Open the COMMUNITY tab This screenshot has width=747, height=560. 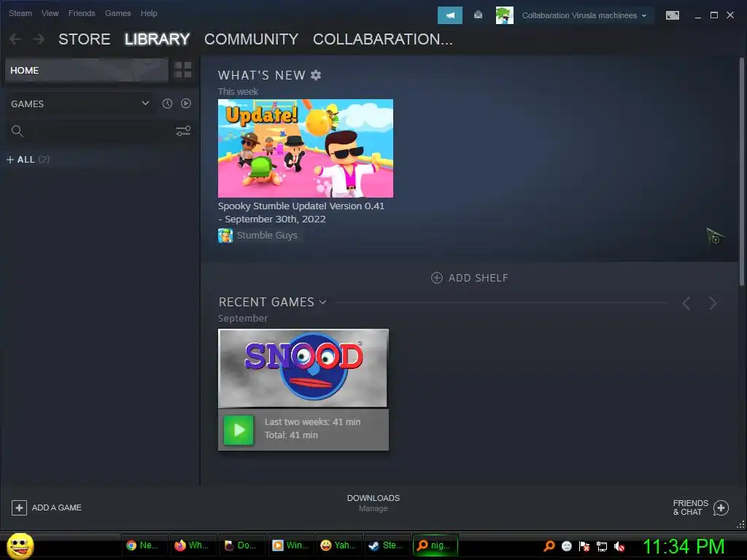tap(251, 39)
